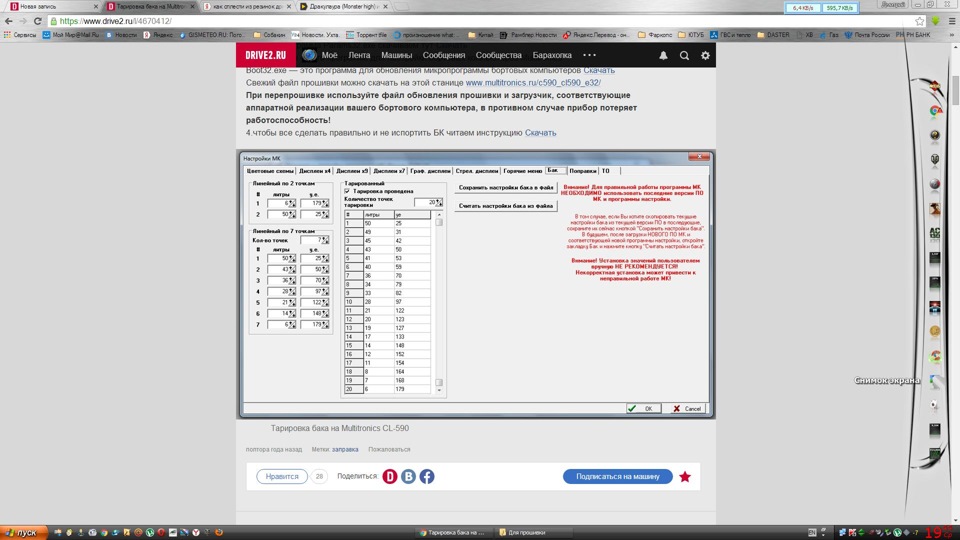Switch to 'ТО' tab
Image resolution: width=960 pixels, height=540 pixels.
606,171
